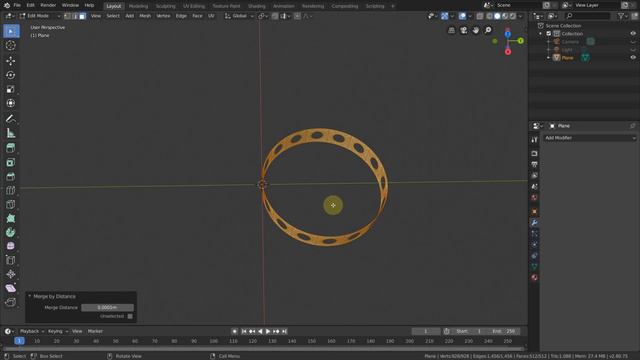Enable wireframe viewport shading
The image size is (640, 360).
click(489, 16)
